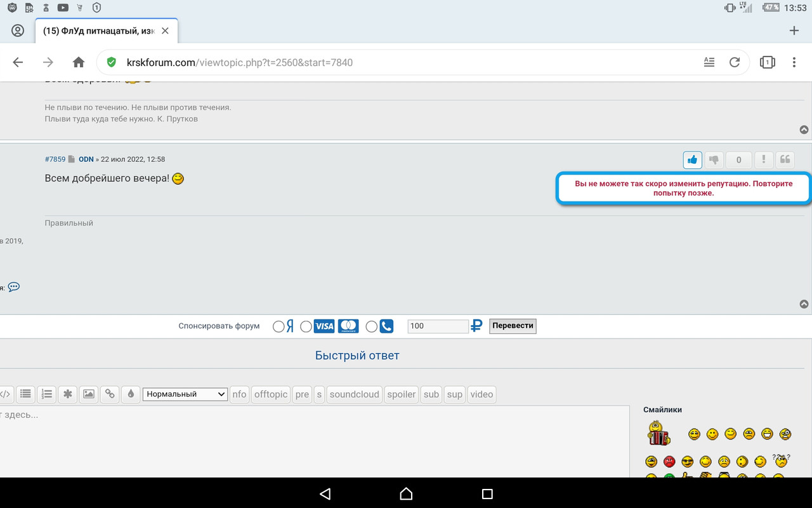Choose the VISA/Mastercard payment radio option

(306, 326)
